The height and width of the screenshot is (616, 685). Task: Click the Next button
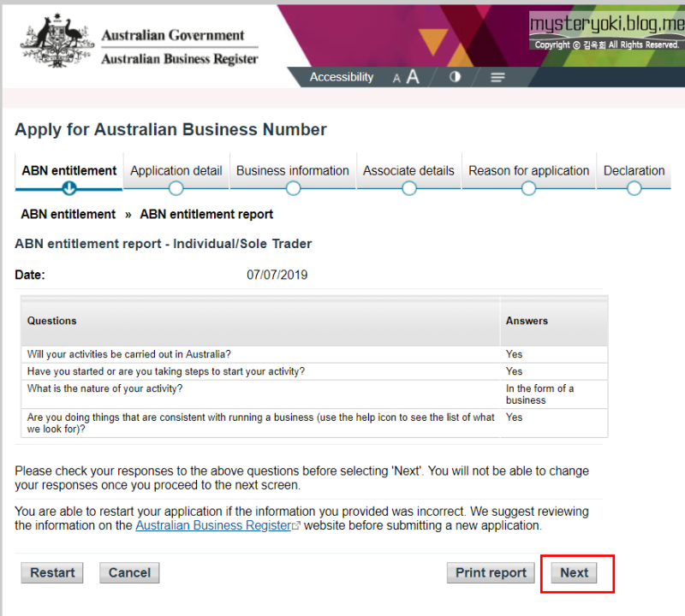pyautogui.click(x=574, y=572)
